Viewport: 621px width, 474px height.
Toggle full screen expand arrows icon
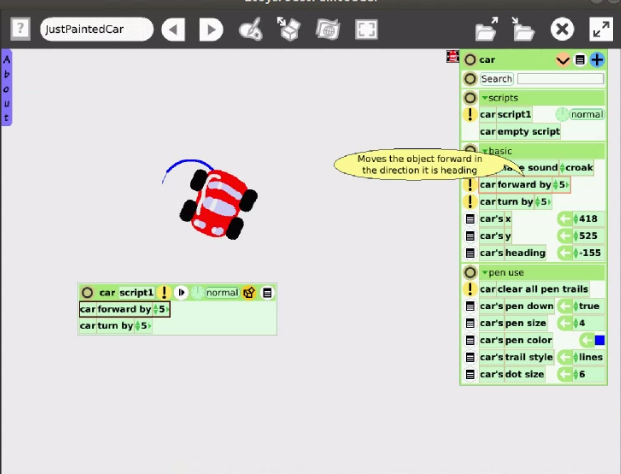coord(601,29)
